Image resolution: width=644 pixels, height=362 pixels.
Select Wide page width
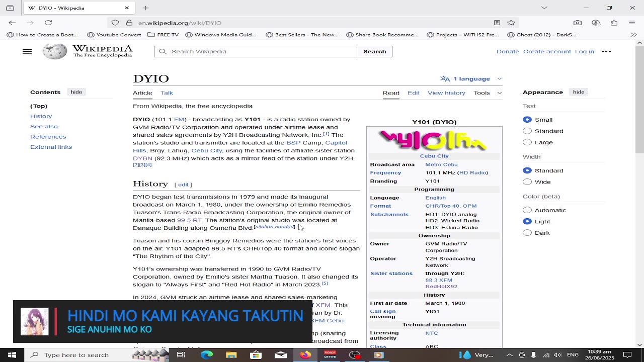tap(527, 182)
